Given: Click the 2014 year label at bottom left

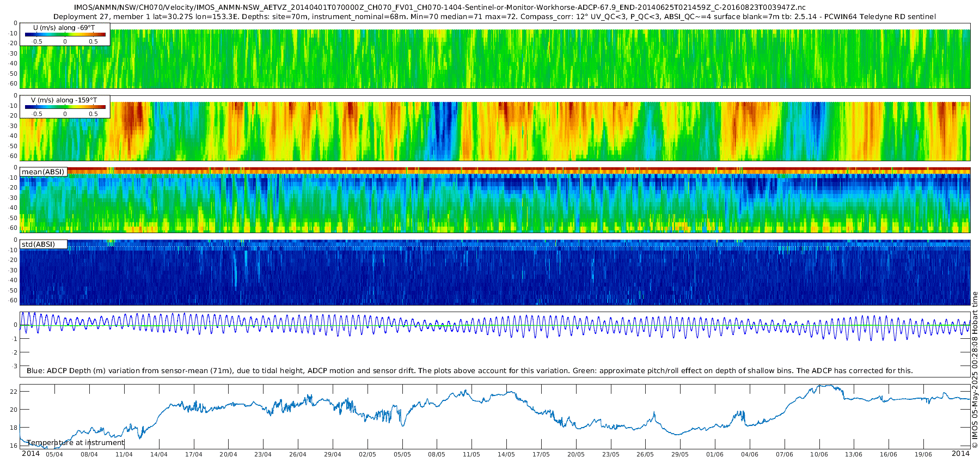Looking at the screenshot, I should pyautogui.click(x=30, y=453).
